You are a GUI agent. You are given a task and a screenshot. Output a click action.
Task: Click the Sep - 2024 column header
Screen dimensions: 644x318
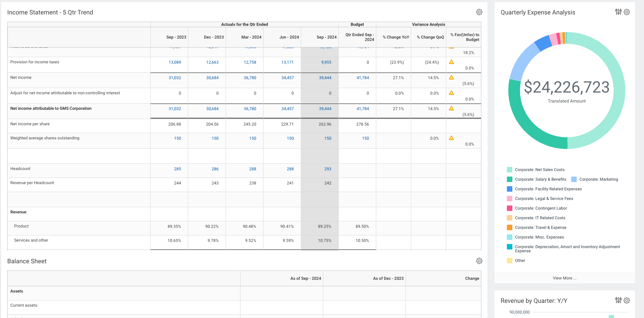(326, 37)
